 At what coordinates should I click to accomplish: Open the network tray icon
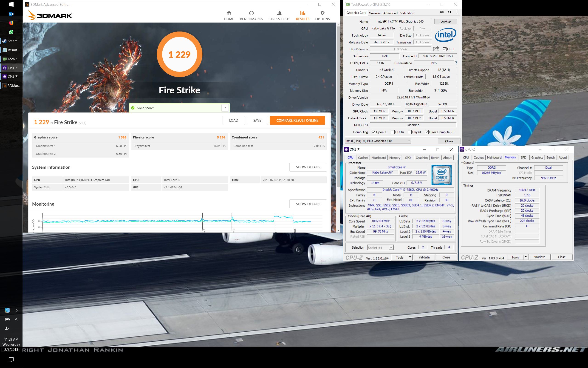[17, 319]
